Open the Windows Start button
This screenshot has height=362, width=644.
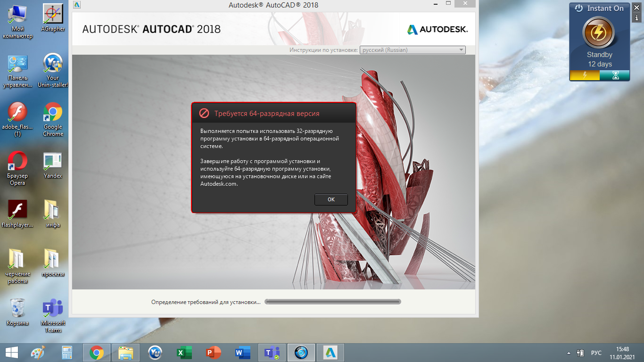pos(11,352)
